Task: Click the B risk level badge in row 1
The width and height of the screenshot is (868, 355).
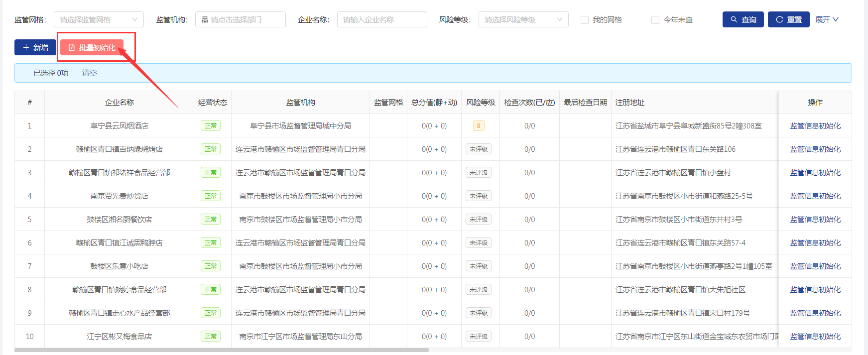Action: (x=479, y=126)
